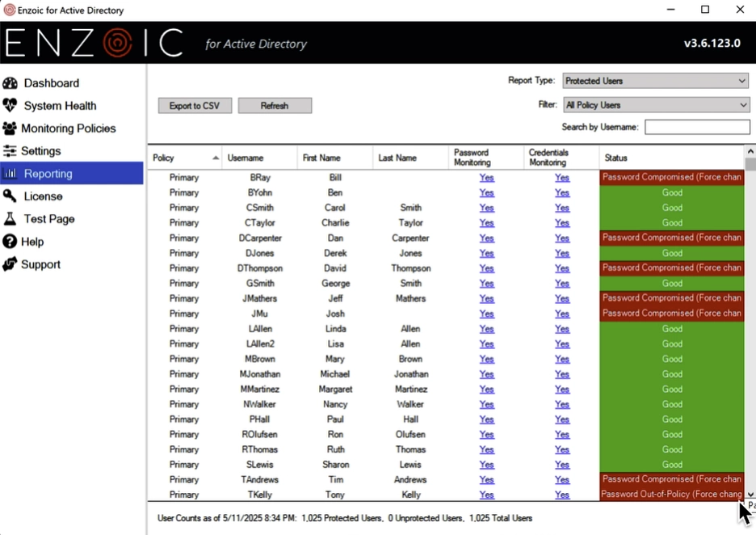Open the Reporting section in sidebar
756x535 pixels.
click(x=48, y=174)
